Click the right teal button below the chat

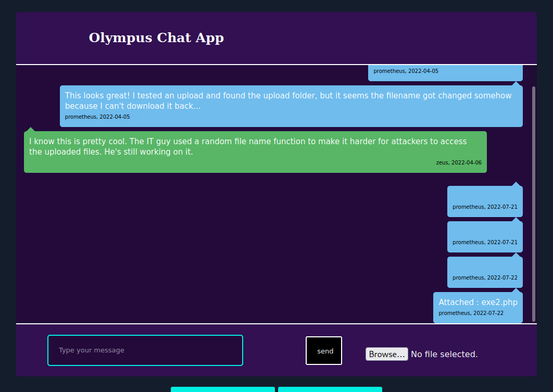(x=330, y=390)
